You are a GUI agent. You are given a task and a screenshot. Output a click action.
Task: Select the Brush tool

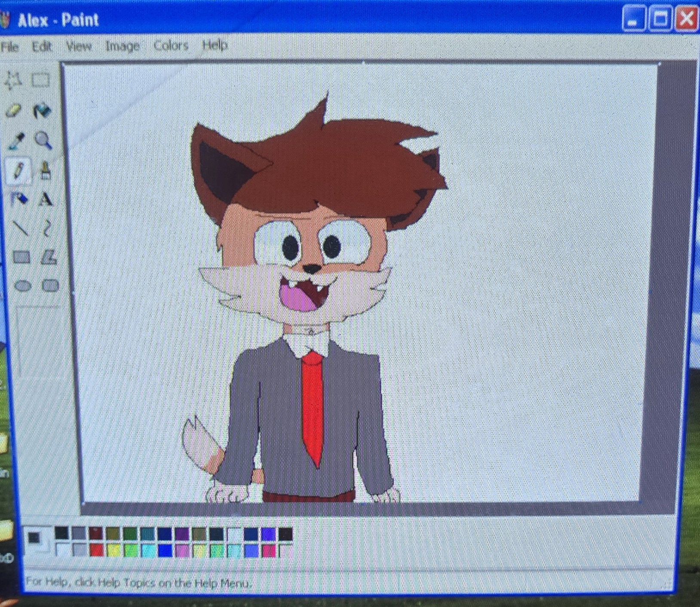[45, 171]
